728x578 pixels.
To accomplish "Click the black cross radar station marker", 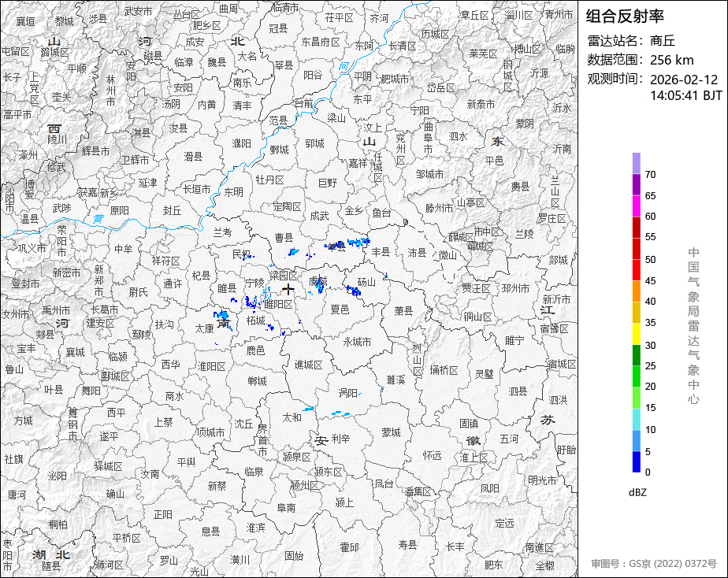I will [x=288, y=290].
